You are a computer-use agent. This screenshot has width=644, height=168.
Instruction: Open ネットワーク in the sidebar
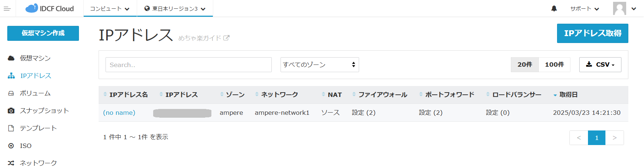tap(38, 163)
